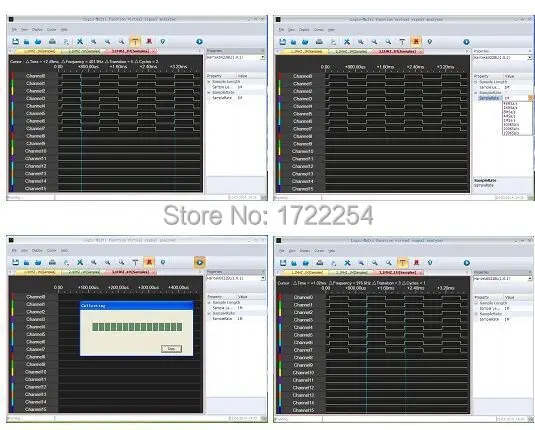Viewport: 535px width, 430px height.
Task: Toggle off the highlighted cursor T tool in bottom-right window
Action: pyautogui.click(x=403, y=263)
